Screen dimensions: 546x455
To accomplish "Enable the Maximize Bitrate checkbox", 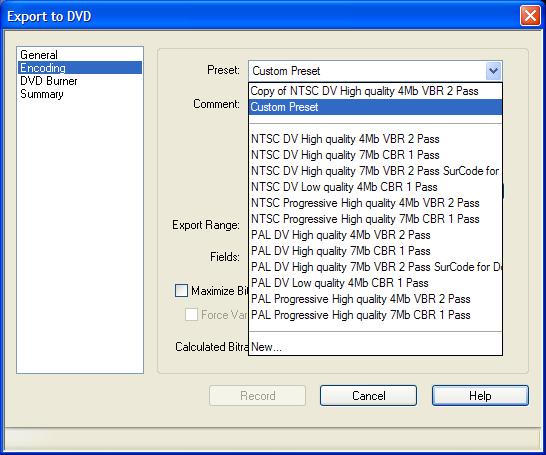I will coord(181,290).
